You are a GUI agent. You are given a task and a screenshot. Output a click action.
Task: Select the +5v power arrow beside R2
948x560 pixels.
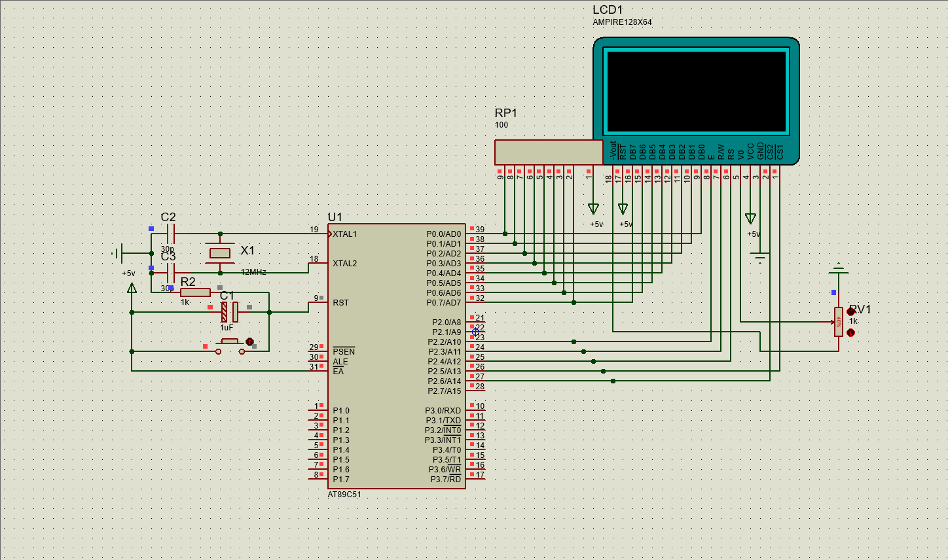click(x=132, y=287)
